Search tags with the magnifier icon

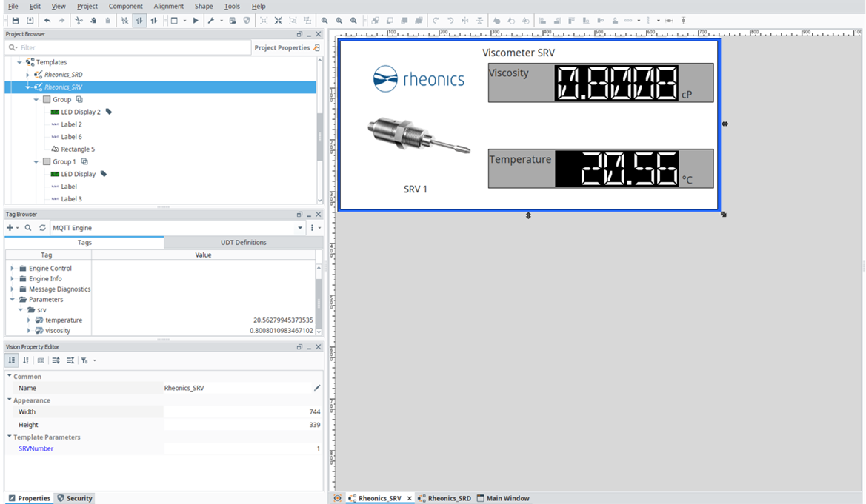point(28,227)
